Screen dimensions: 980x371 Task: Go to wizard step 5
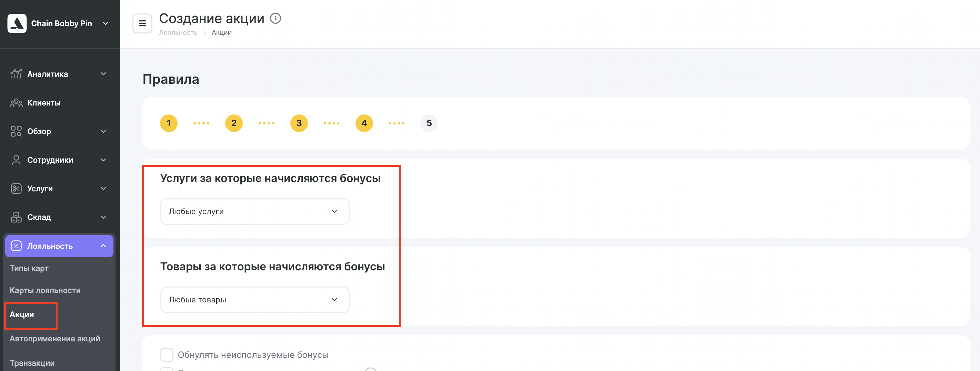429,123
